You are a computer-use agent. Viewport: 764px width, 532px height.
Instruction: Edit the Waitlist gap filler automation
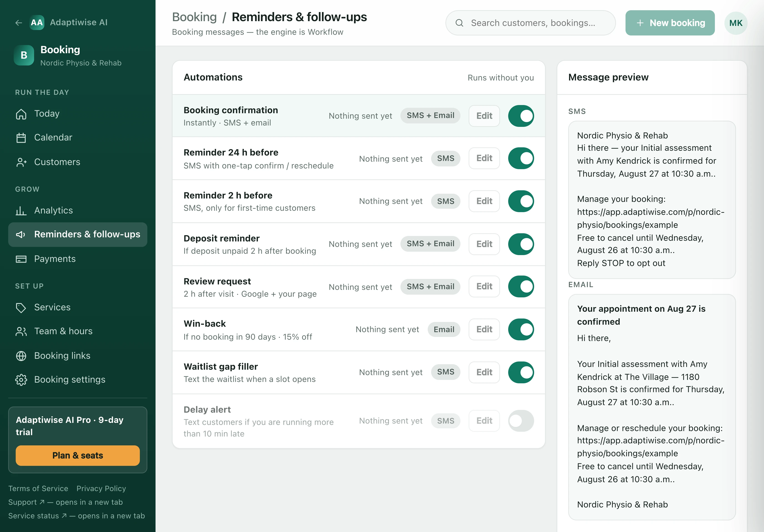[x=484, y=372]
